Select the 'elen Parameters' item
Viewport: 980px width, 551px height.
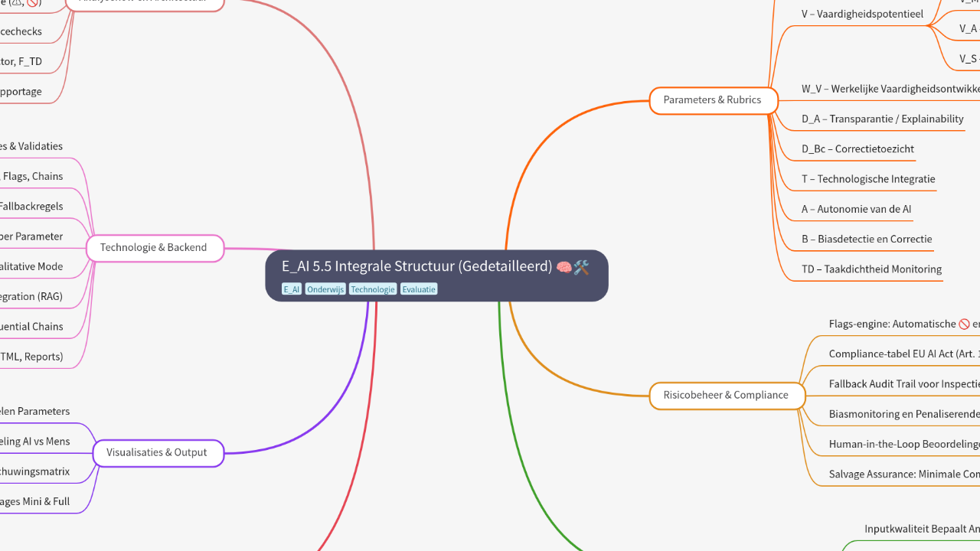(x=35, y=412)
